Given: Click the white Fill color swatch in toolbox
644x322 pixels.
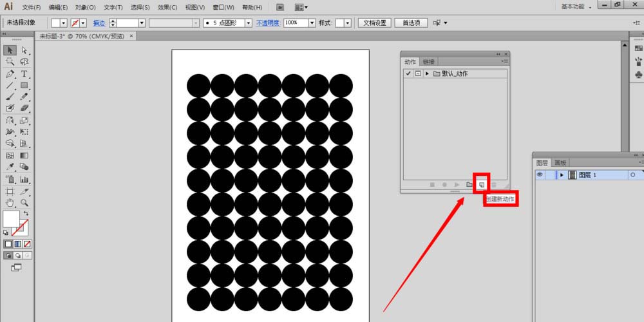Looking at the screenshot, I should click(x=11, y=219).
